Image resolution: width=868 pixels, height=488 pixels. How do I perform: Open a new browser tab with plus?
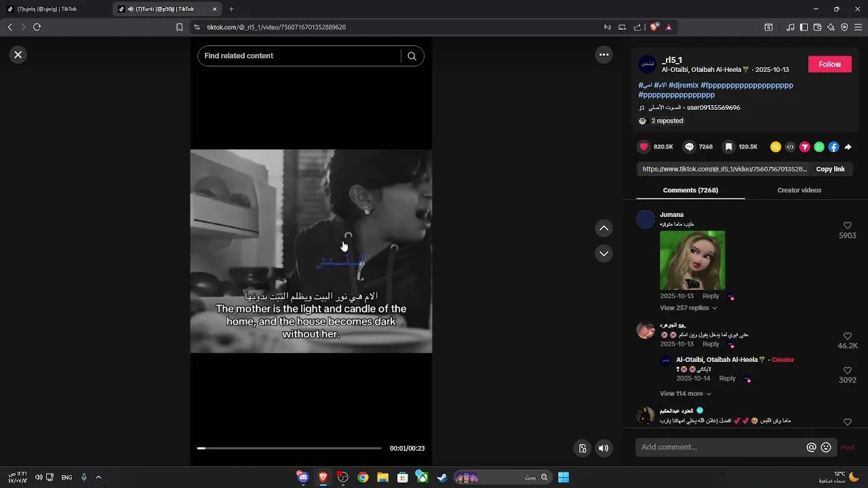[x=231, y=9]
